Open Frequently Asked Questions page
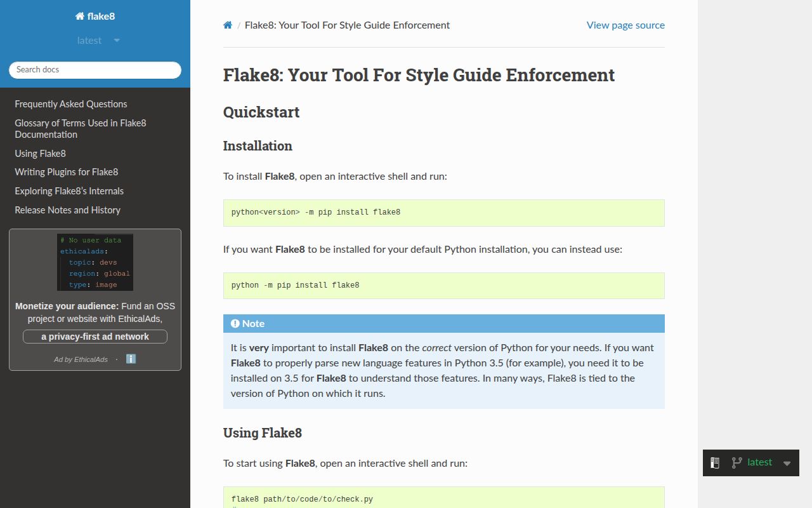 tap(71, 104)
